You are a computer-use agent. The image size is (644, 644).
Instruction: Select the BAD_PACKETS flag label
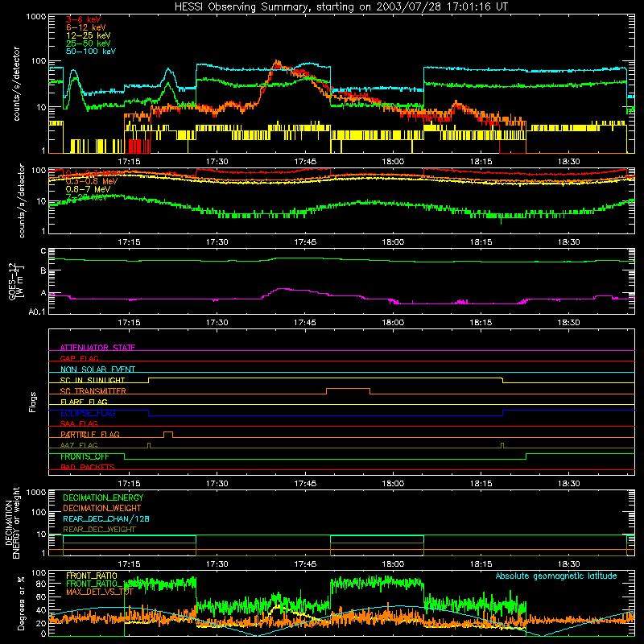(x=88, y=467)
